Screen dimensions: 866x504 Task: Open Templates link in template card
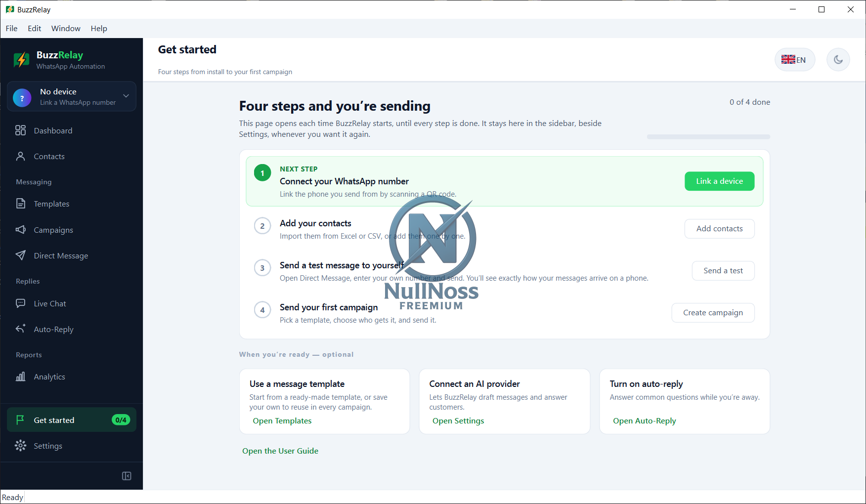(x=282, y=421)
